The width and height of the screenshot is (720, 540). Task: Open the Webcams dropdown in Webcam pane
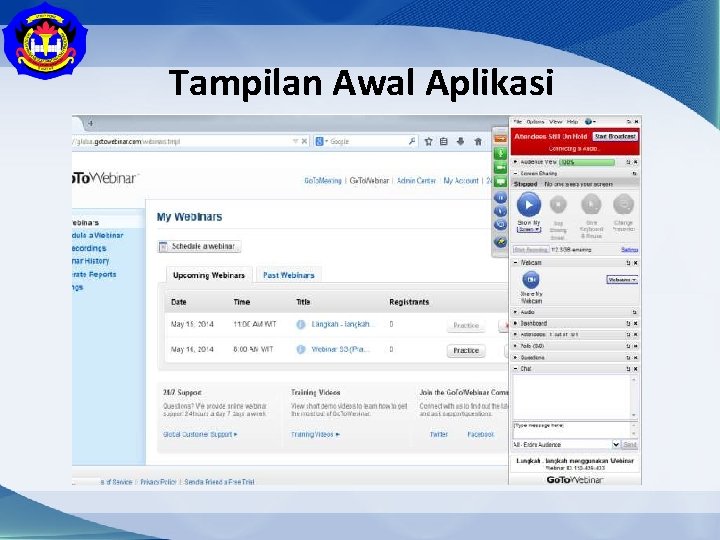(x=622, y=280)
